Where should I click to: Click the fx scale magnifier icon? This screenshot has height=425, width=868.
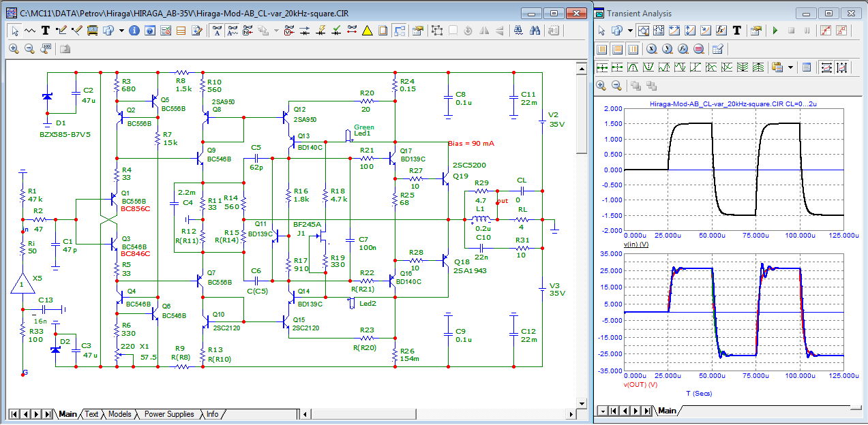click(x=683, y=49)
